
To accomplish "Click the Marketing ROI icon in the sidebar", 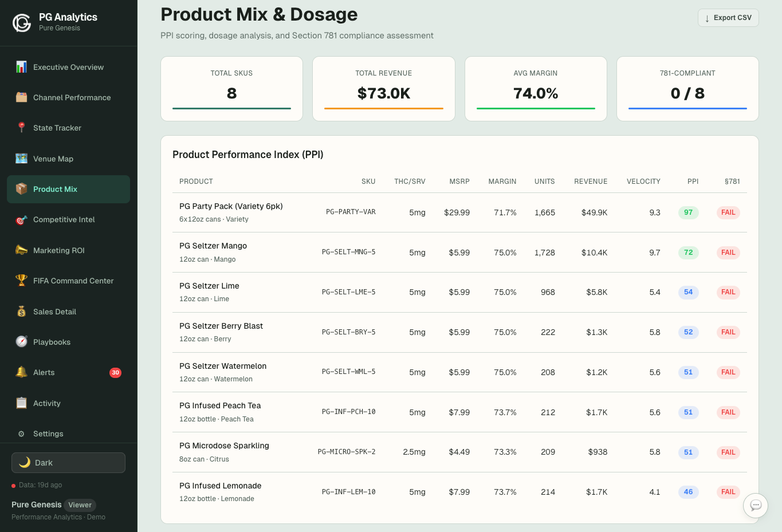I will [x=20, y=250].
